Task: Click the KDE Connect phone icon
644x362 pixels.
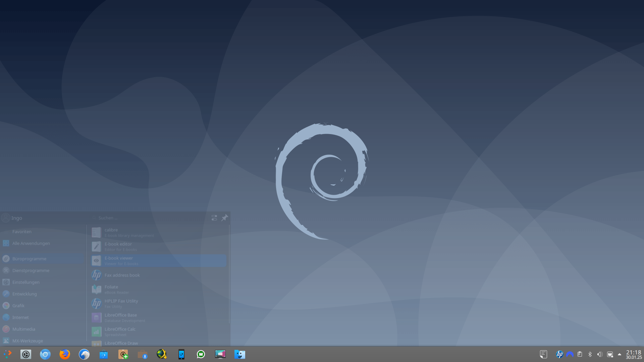Action: click(x=181, y=354)
